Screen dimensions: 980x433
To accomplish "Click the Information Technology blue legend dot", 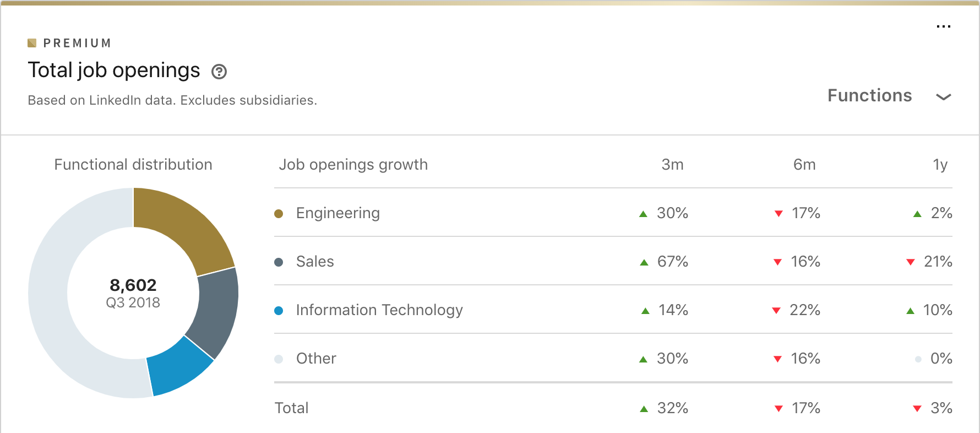I will (279, 311).
